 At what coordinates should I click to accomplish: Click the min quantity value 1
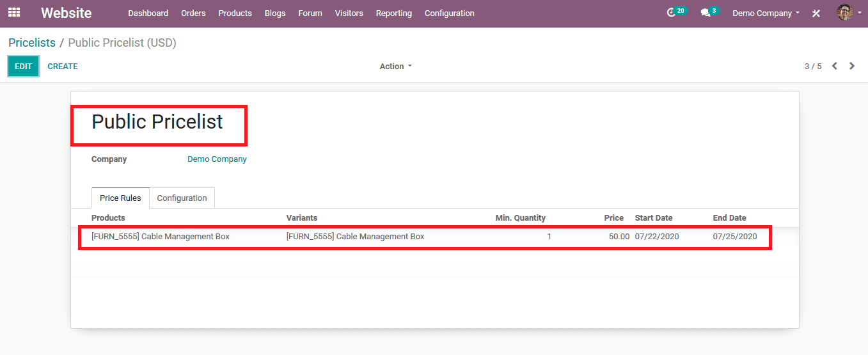click(x=549, y=237)
